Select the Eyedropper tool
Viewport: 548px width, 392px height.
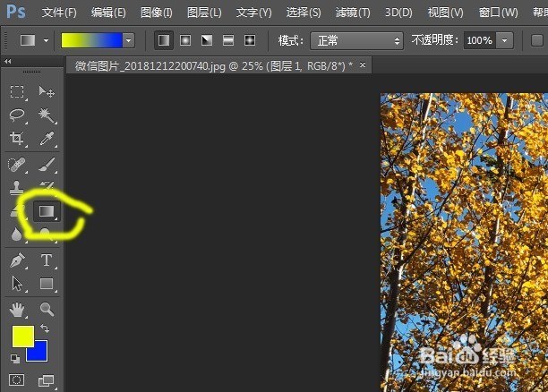tap(47, 138)
